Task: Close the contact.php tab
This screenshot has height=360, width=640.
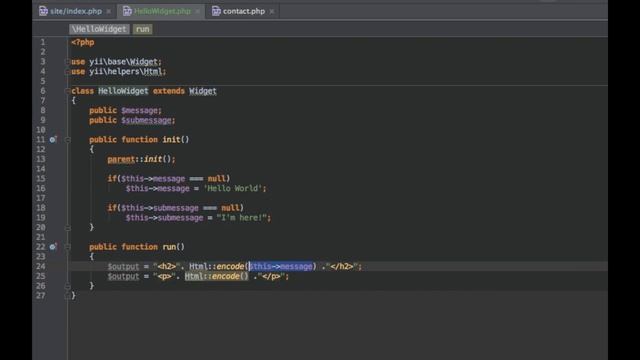Action: (x=272, y=11)
